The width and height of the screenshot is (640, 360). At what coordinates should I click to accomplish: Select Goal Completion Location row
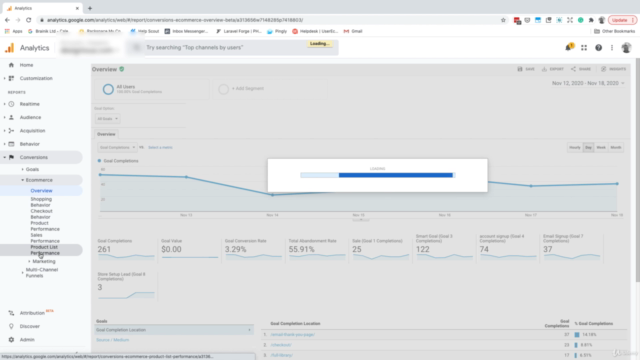[174, 330]
